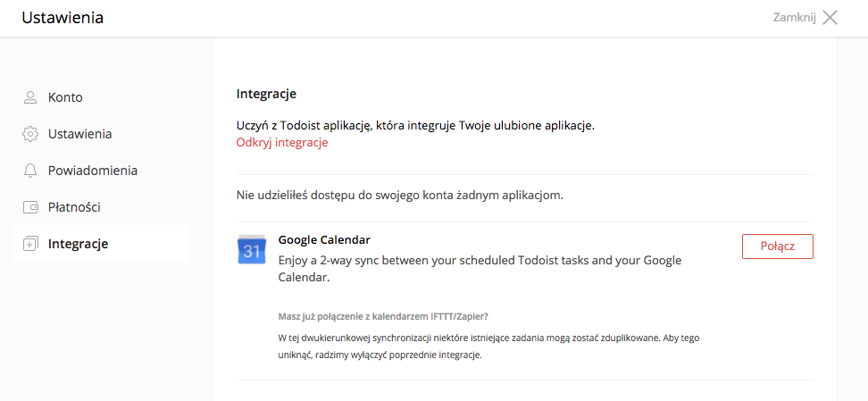Click the 2-way sync description text
The image size is (868, 401).
(x=480, y=269)
